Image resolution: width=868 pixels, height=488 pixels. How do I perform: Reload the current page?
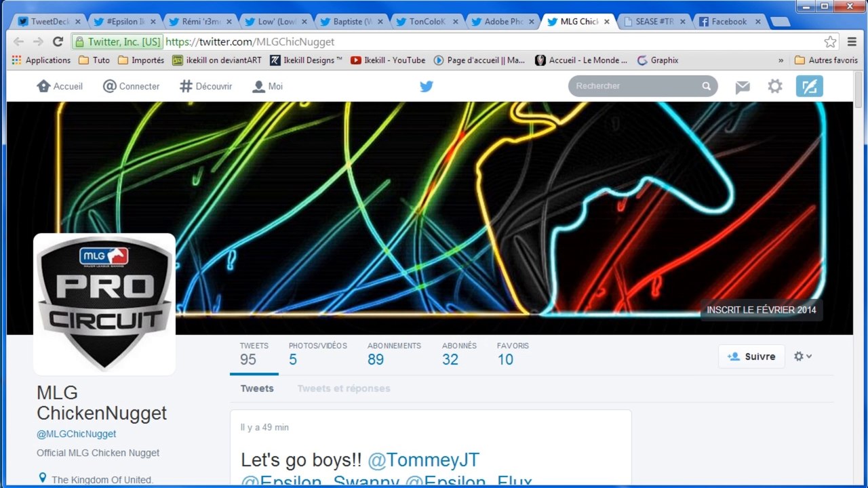pos(58,42)
